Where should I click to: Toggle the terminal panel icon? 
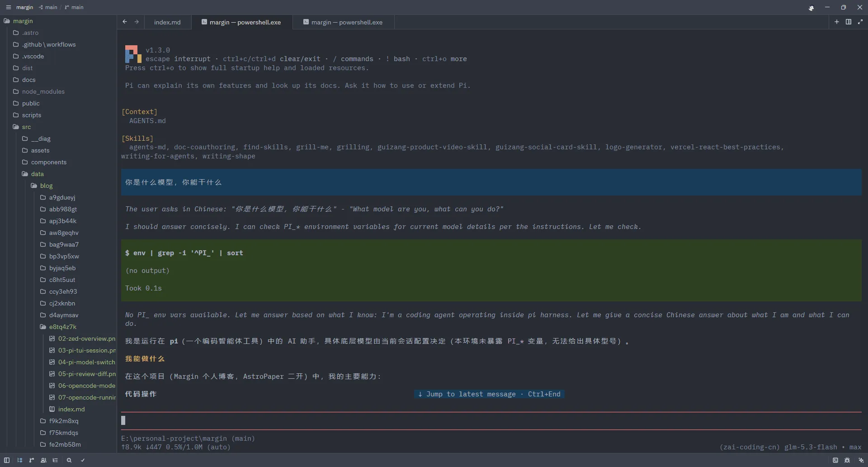(835, 460)
